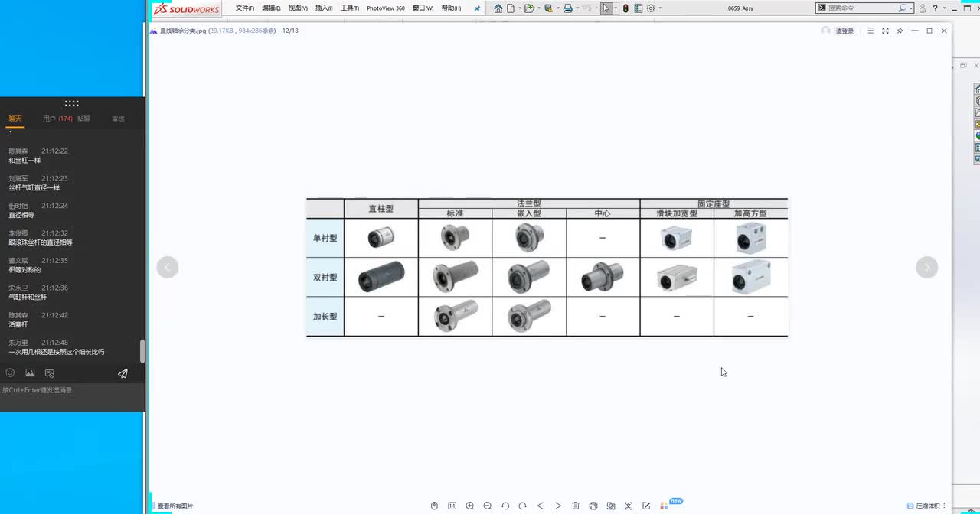This screenshot has width=980, height=514.
Task: Click the edit image pencil icon
Action: tap(646, 506)
